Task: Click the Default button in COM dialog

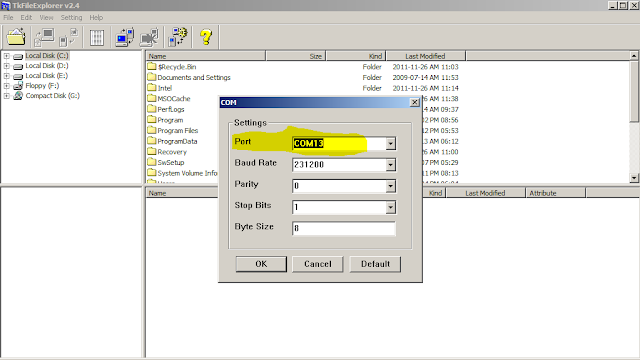Action: (x=375, y=264)
